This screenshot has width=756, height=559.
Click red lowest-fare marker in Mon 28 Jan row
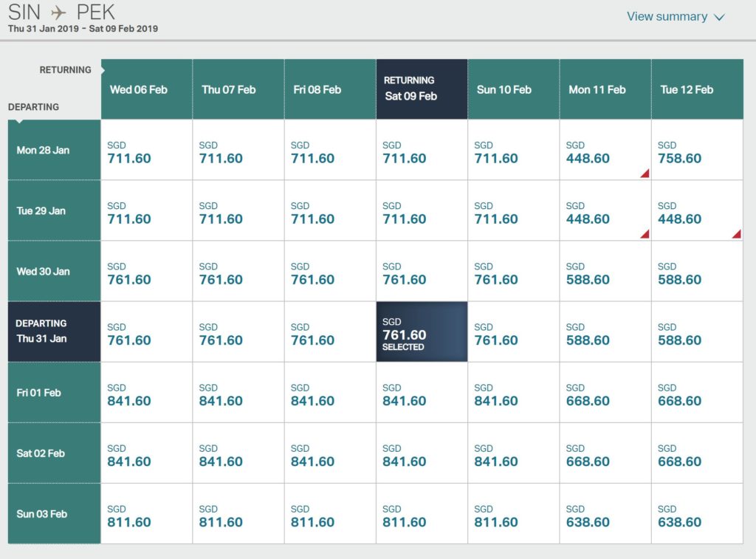pyautogui.click(x=644, y=174)
